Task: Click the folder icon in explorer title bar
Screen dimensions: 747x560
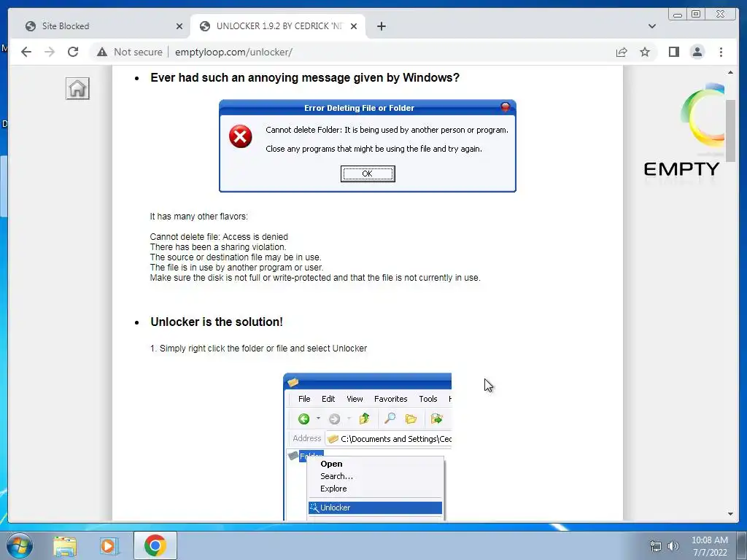Action: click(293, 382)
